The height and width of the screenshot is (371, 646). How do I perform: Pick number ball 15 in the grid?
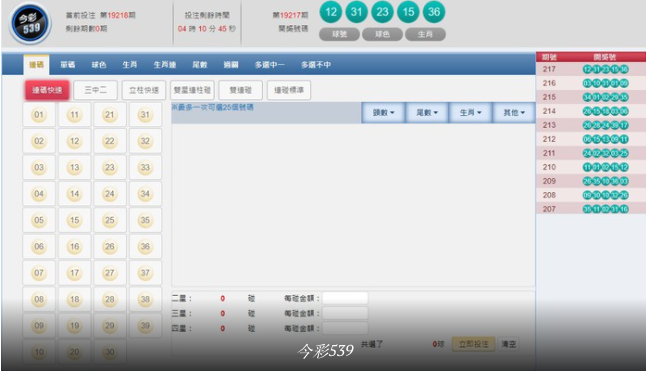(x=74, y=220)
